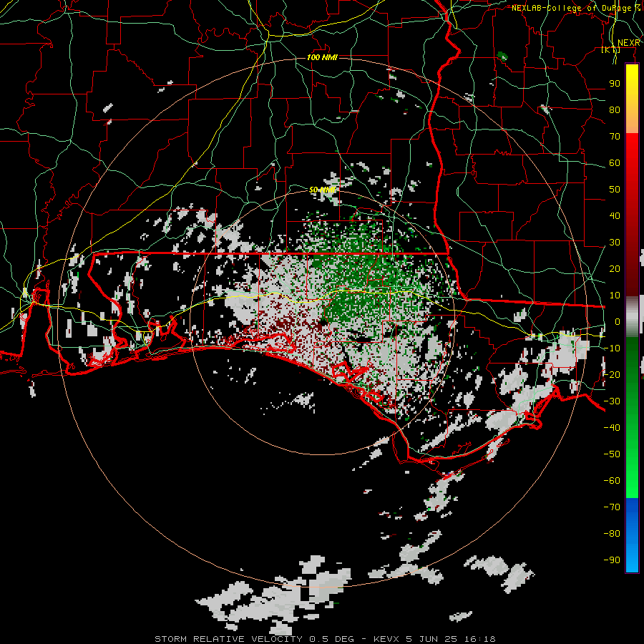Click the 50 value on the velocity scale
The width and height of the screenshot is (644, 644).
(x=615, y=190)
